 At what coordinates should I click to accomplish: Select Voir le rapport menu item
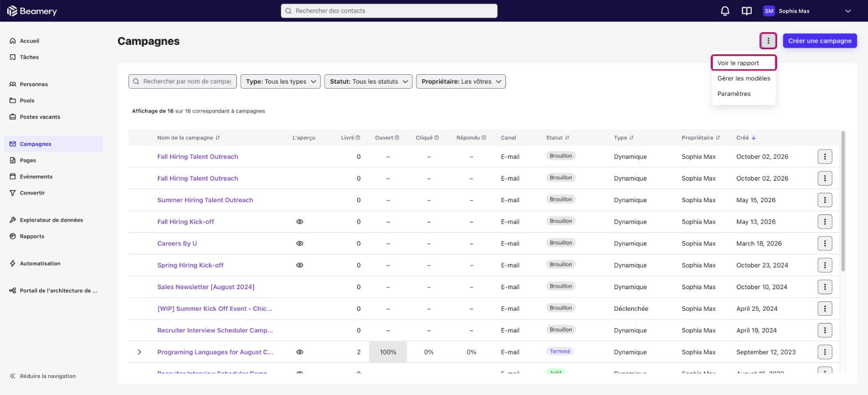pos(743,63)
